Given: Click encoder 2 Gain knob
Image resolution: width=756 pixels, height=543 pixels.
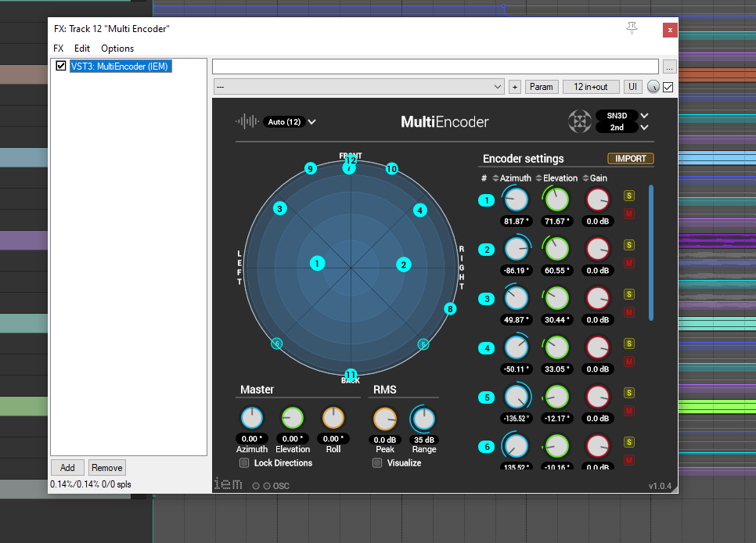Looking at the screenshot, I should pos(598,249).
